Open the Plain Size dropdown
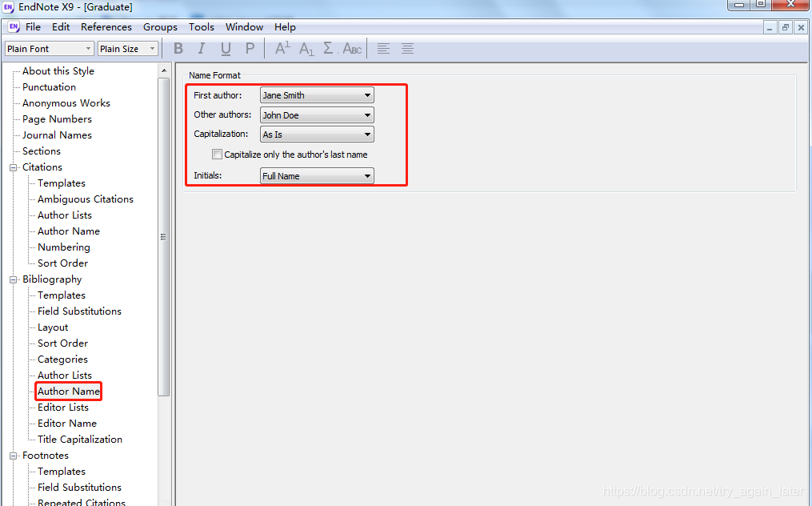 [x=127, y=49]
